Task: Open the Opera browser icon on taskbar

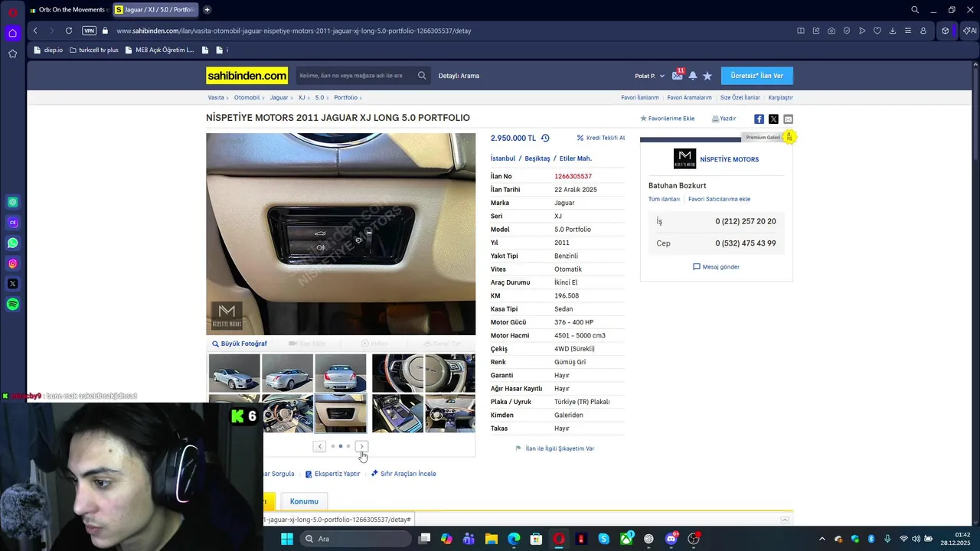Action: tap(559, 539)
